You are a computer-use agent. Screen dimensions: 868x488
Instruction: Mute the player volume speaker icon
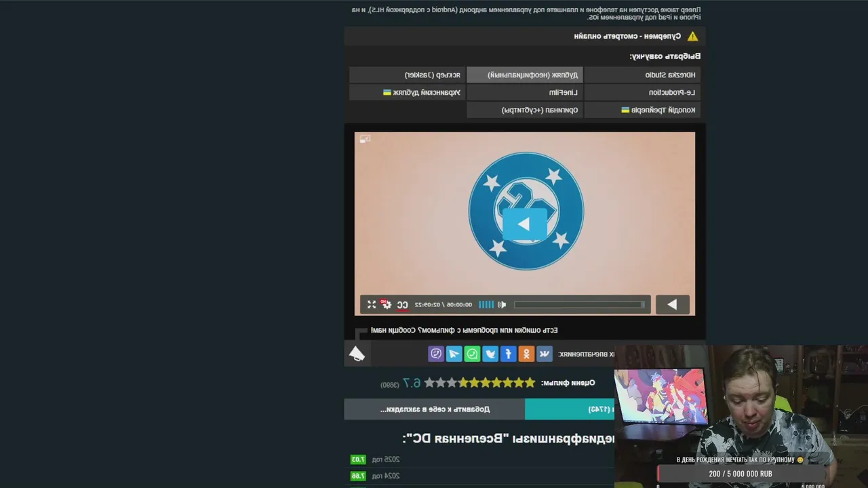[x=502, y=305]
